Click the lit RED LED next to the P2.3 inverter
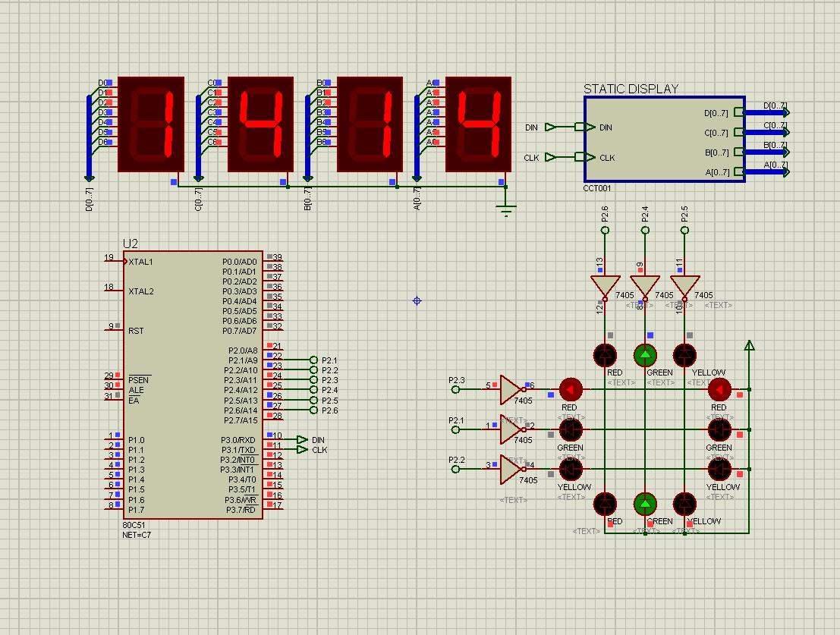This screenshot has width=840, height=635. [x=571, y=390]
